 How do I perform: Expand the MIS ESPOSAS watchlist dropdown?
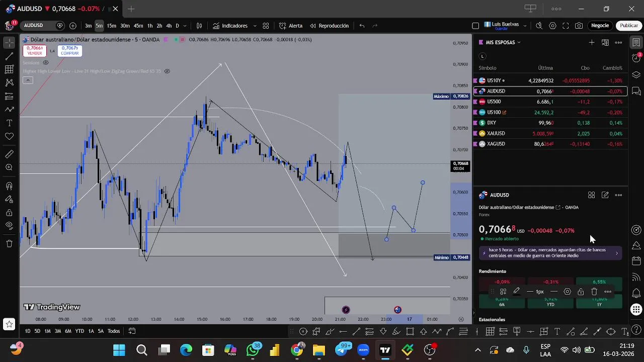point(519,43)
